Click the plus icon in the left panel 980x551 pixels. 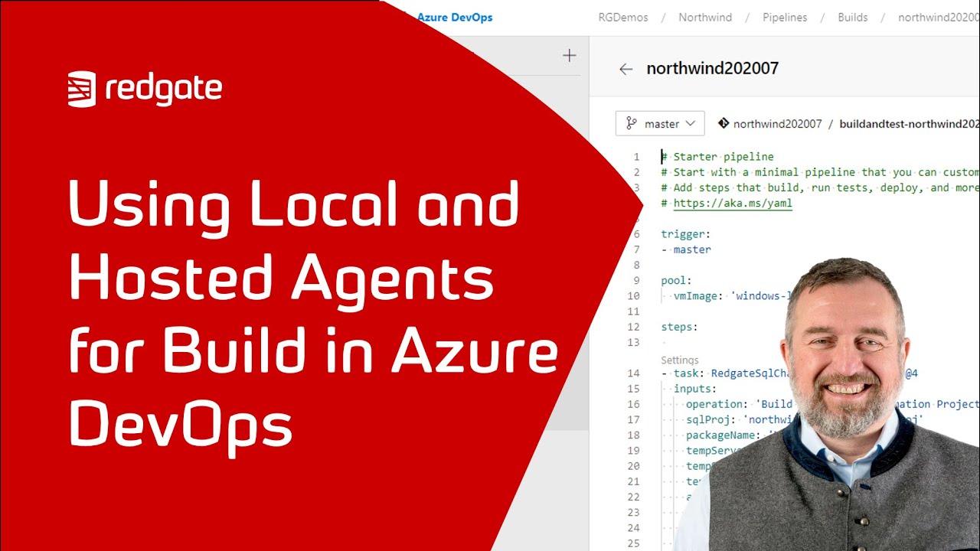click(x=569, y=55)
